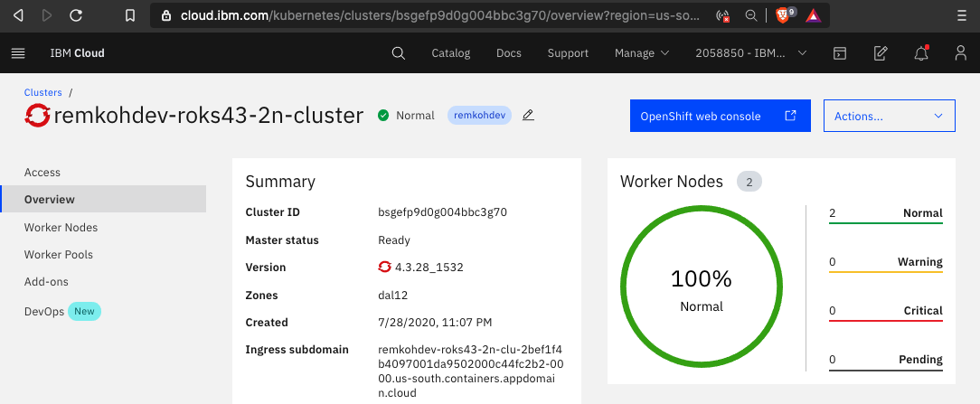Open the notifications bell icon

921,53
